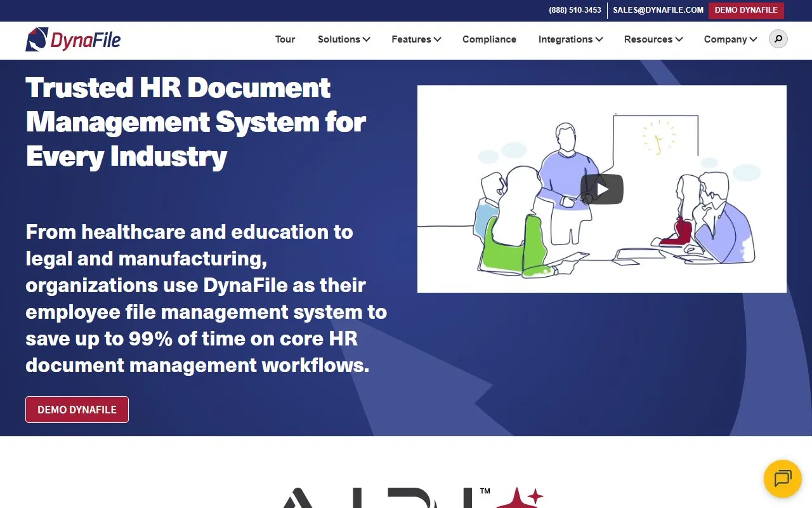Viewport: 812px width, 508px height.
Task: Open the site search magnifier icon
Action: 778,39
